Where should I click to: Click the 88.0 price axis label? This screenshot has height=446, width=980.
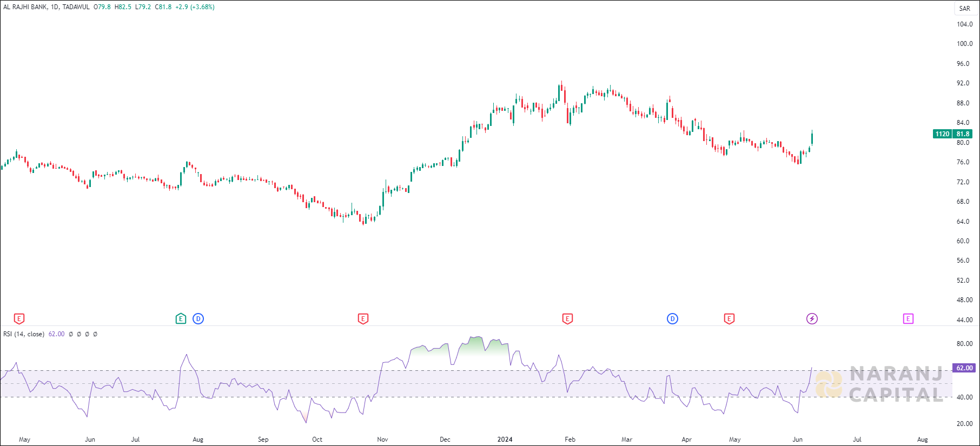pyautogui.click(x=963, y=103)
